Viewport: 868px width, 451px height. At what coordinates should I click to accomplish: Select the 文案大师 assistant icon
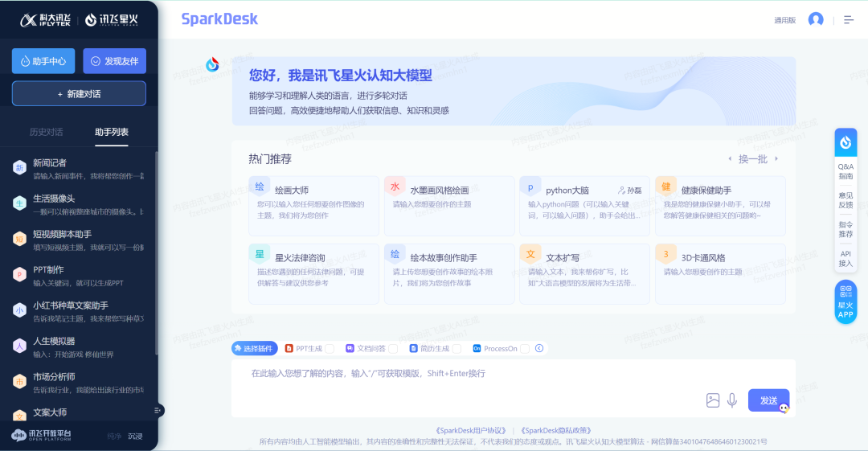tap(19, 416)
